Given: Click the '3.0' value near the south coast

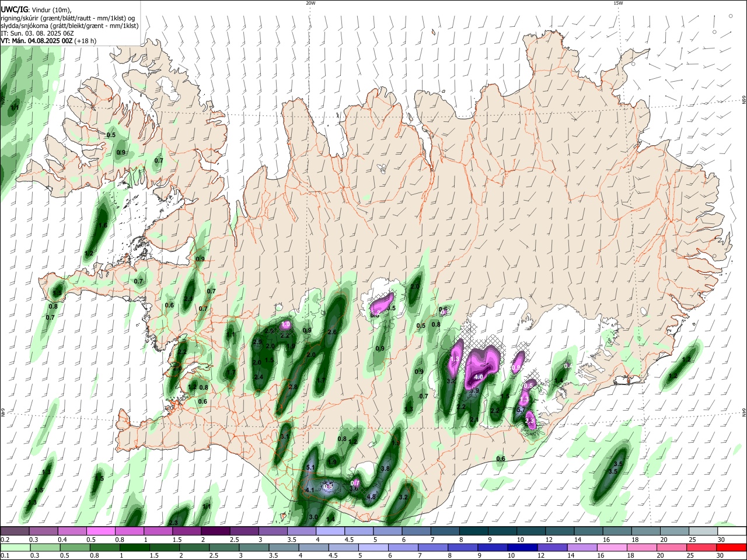Looking at the screenshot, I should click(313, 517).
